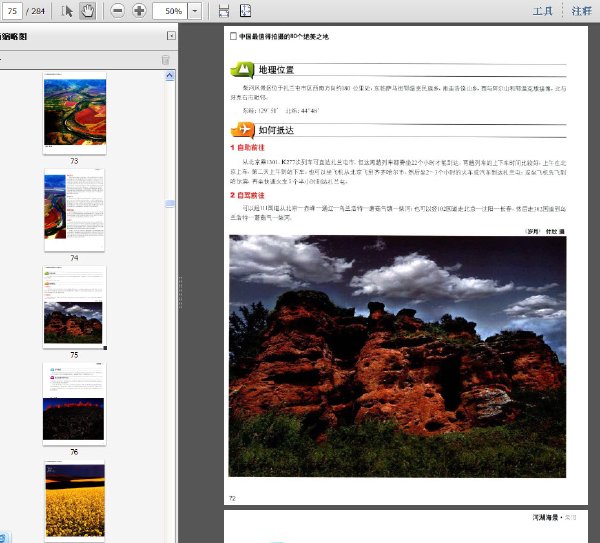
Task: Open the zoom level dropdown arrow
Action: coord(195,11)
